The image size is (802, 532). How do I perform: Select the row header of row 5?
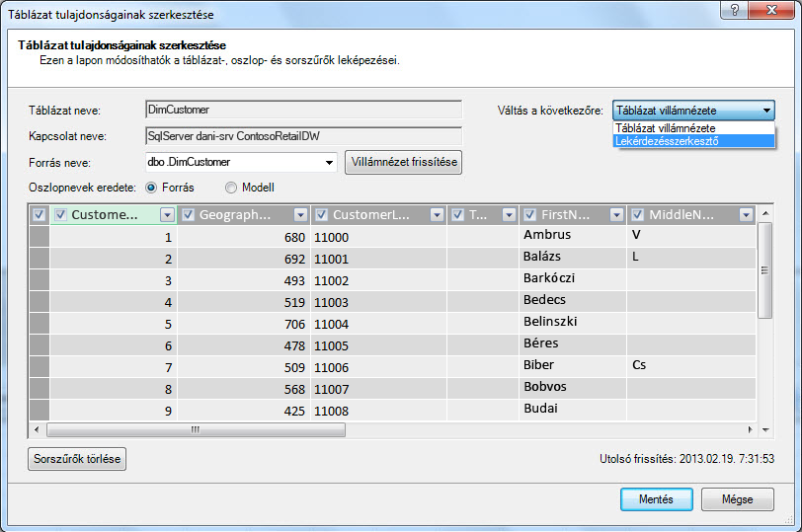(40, 324)
